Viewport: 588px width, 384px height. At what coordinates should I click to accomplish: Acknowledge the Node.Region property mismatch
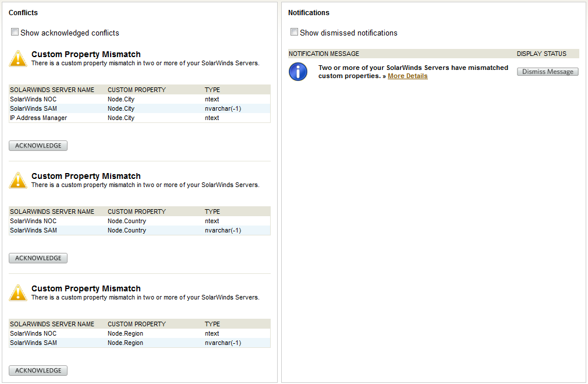(x=38, y=371)
